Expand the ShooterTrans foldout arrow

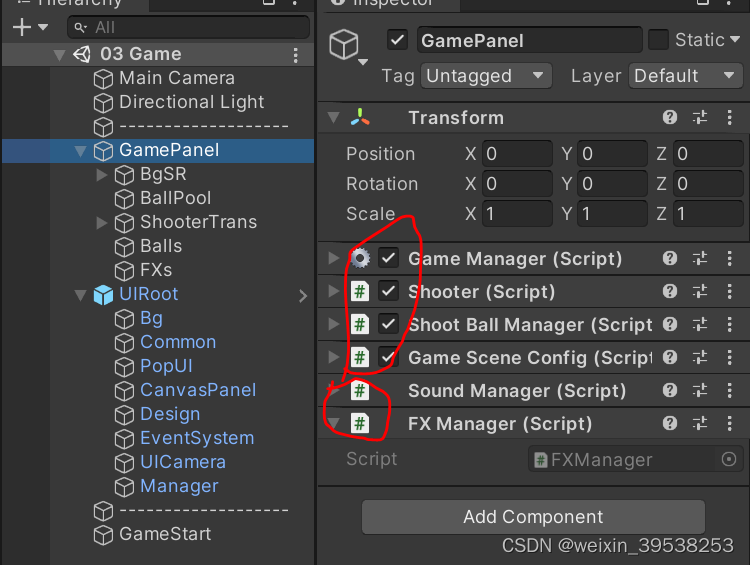click(101, 222)
